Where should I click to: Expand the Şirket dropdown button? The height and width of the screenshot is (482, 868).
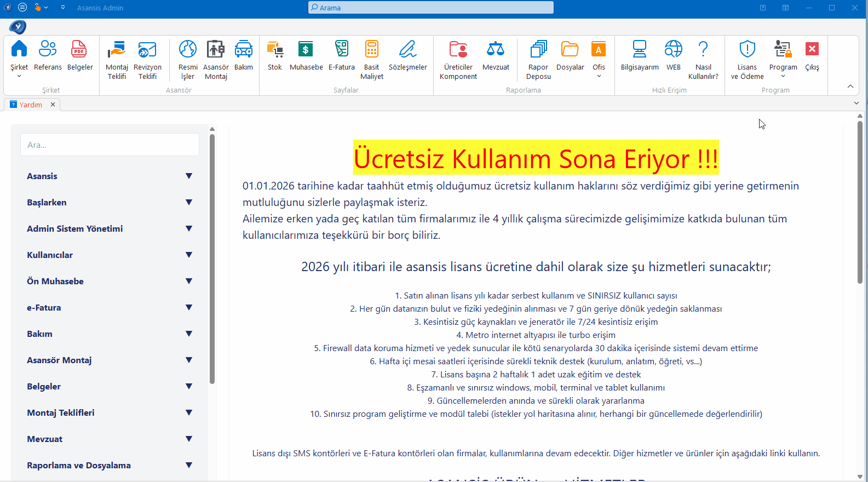(x=19, y=76)
